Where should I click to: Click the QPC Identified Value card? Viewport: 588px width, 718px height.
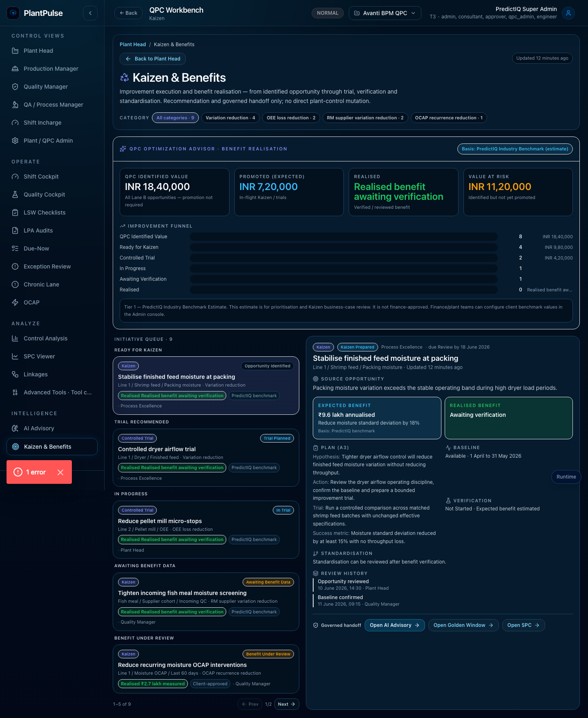click(174, 192)
